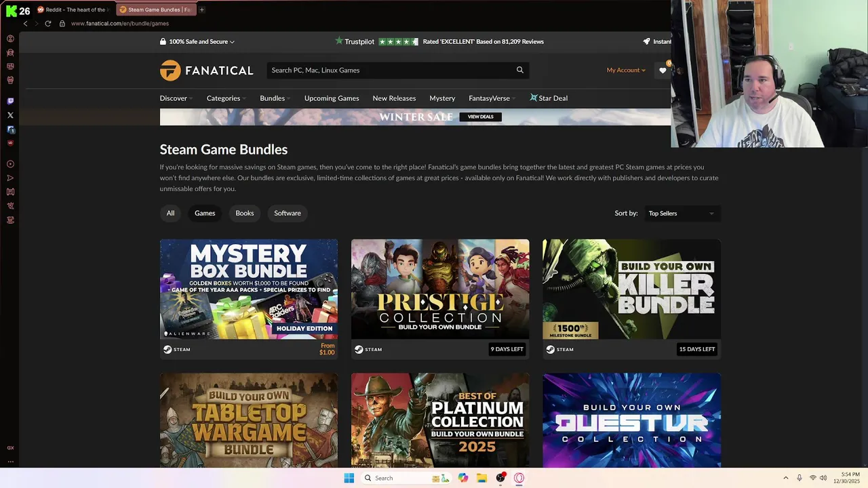Image resolution: width=868 pixels, height=488 pixels.
Task: Open Best of Platinum Collection 2025 thumbnail
Action: [440, 420]
